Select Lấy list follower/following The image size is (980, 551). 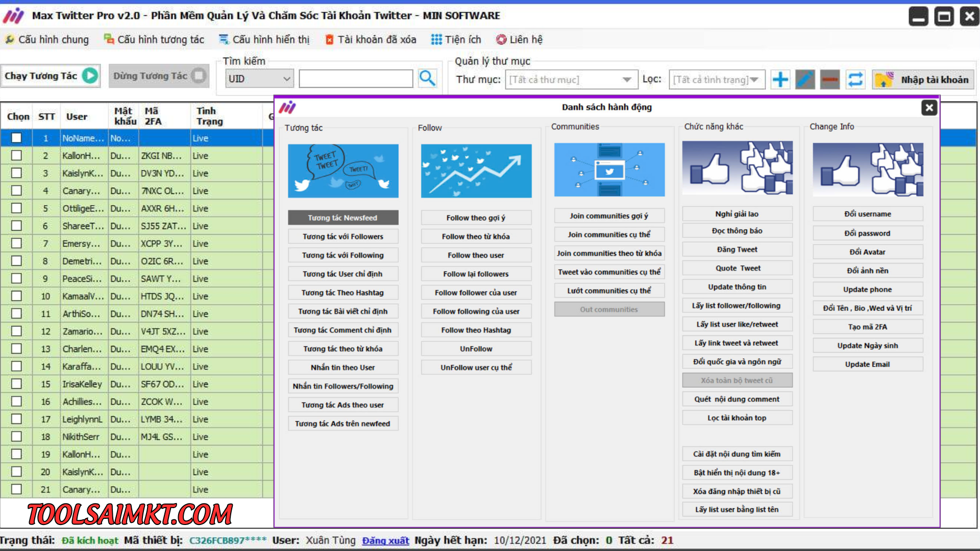click(x=738, y=306)
